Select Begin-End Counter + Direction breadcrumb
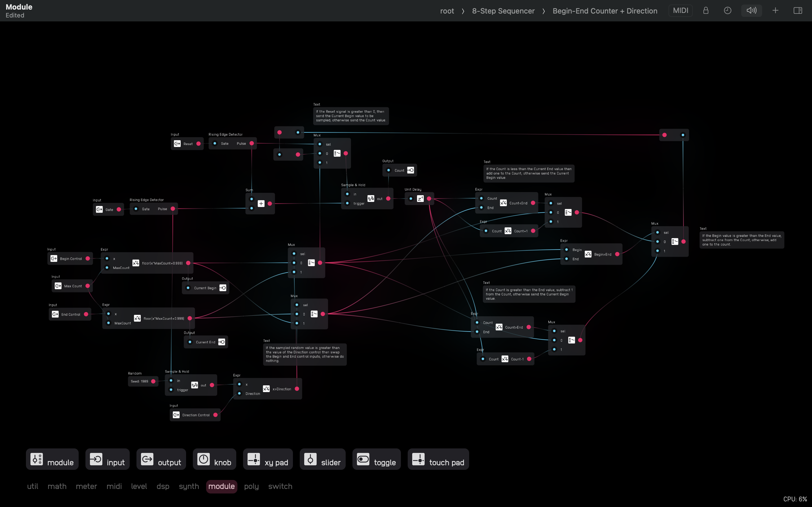Viewport: 812px width, 507px height. point(605,11)
